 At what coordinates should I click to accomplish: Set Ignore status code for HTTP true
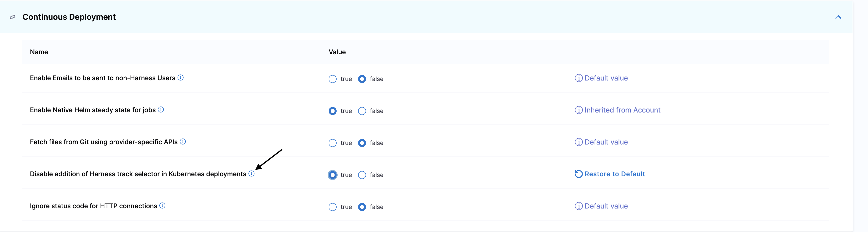tap(333, 207)
